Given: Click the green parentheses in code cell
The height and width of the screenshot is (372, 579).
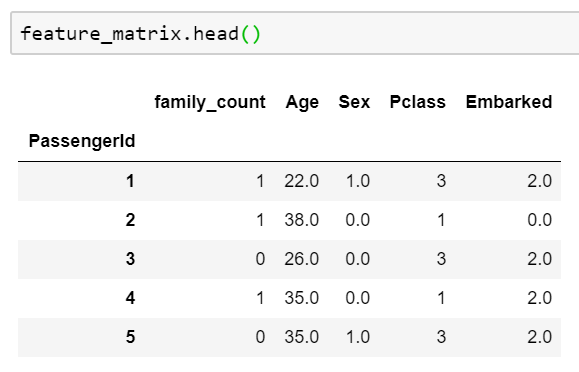Looking at the screenshot, I should tap(251, 34).
